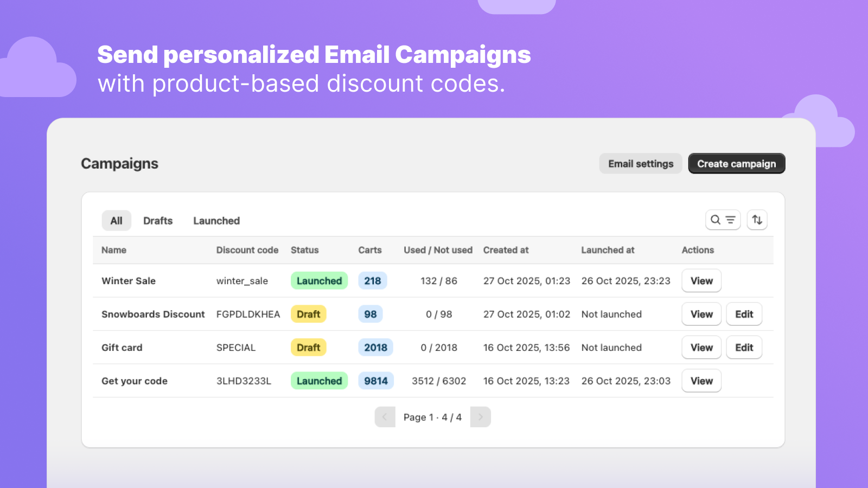Click the Name column header
The height and width of the screenshot is (488, 868).
click(114, 250)
